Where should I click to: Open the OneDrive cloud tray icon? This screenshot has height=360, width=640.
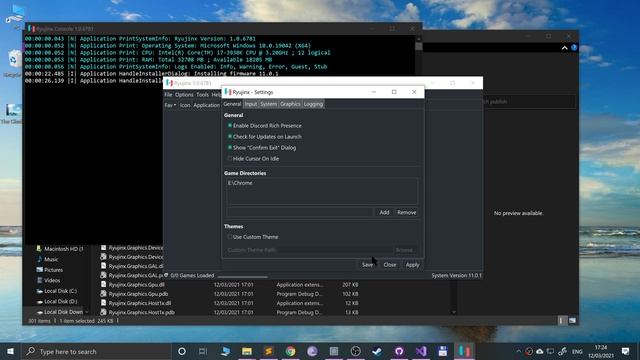pyautogui.click(x=540, y=351)
